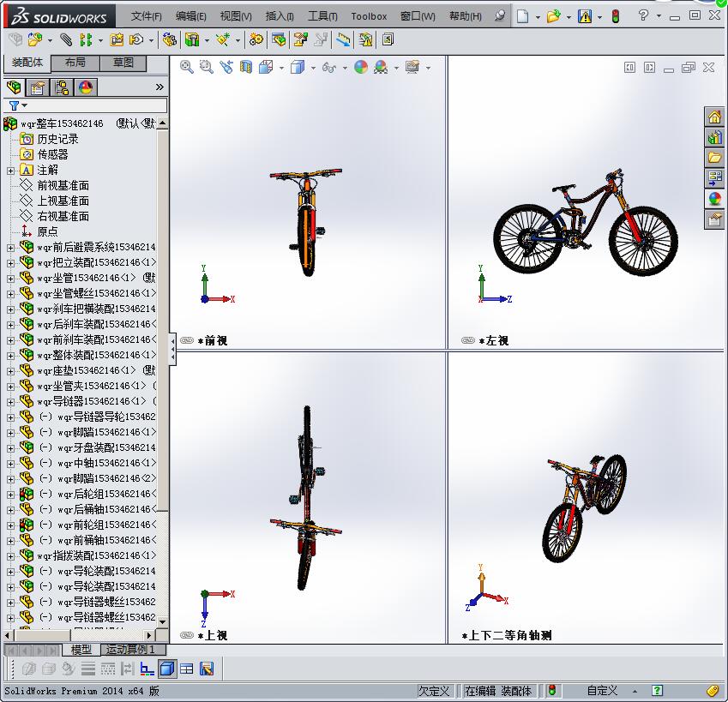Click the Hide/Show Items glasses icon
Screen dimensions: 728x702
click(x=328, y=68)
